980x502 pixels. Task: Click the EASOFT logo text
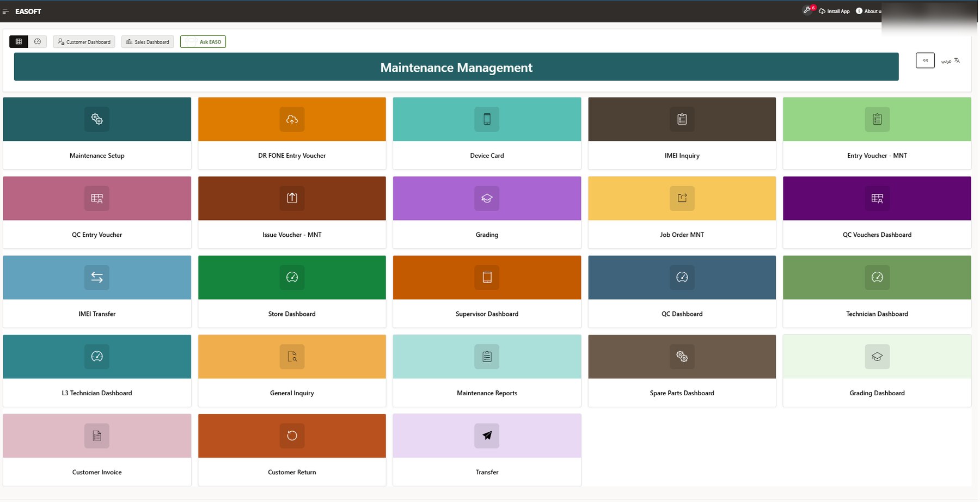pyautogui.click(x=28, y=11)
